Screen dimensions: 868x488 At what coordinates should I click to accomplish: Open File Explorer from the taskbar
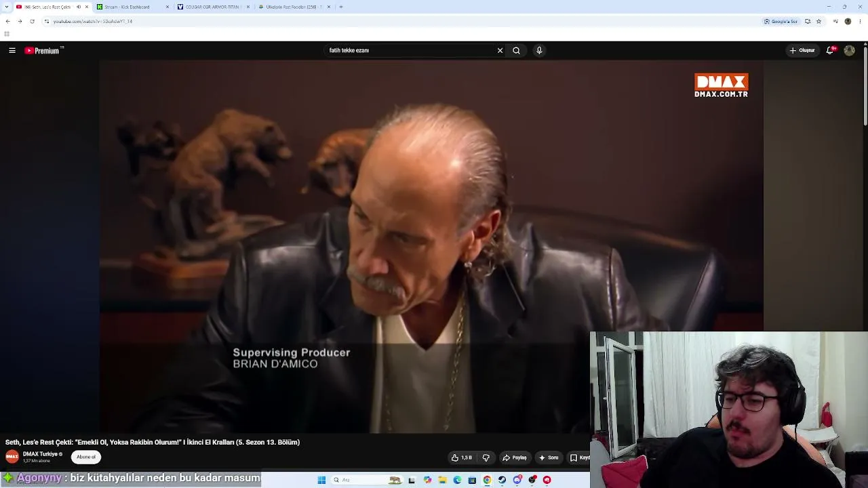(x=442, y=480)
